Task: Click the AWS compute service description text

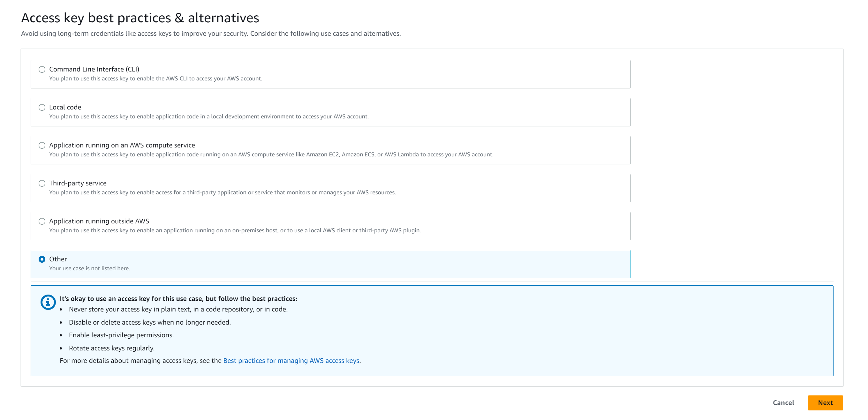Action: [x=271, y=154]
